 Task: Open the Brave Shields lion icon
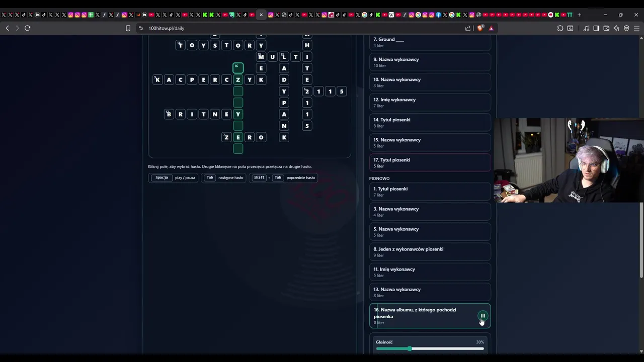(x=480, y=28)
